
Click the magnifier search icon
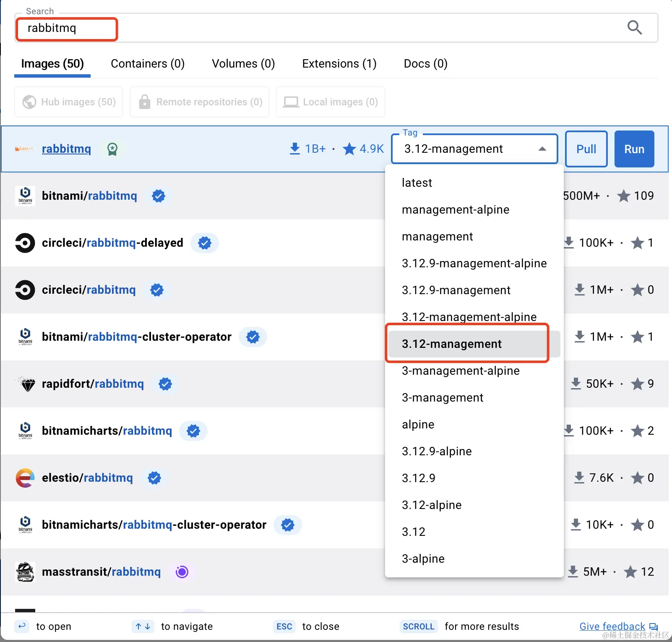(635, 28)
